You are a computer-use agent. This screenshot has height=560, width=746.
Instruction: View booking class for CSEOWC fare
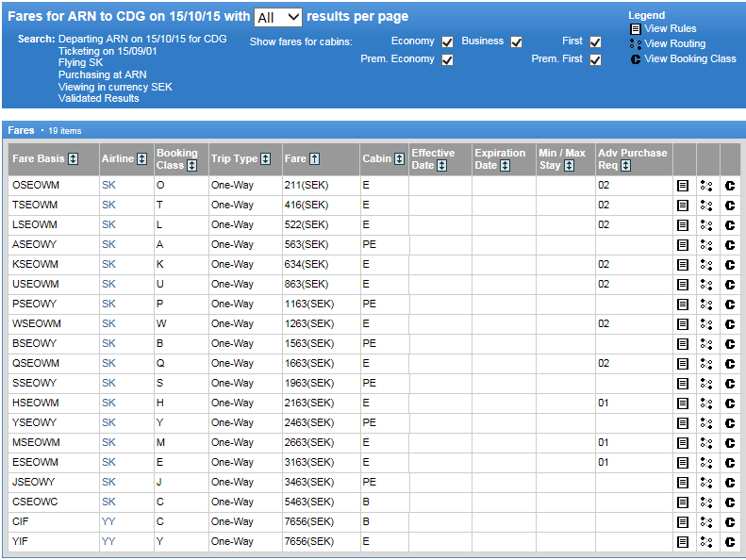[x=730, y=502]
